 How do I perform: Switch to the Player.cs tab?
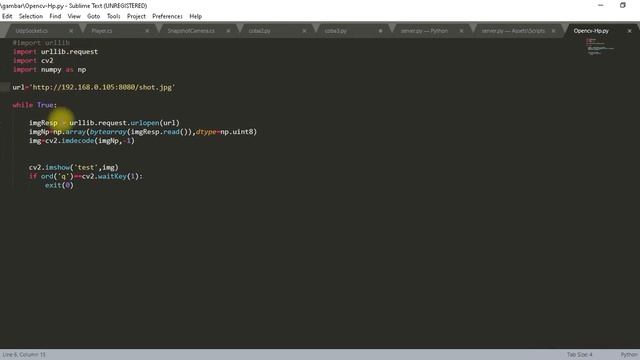tap(102, 31)
